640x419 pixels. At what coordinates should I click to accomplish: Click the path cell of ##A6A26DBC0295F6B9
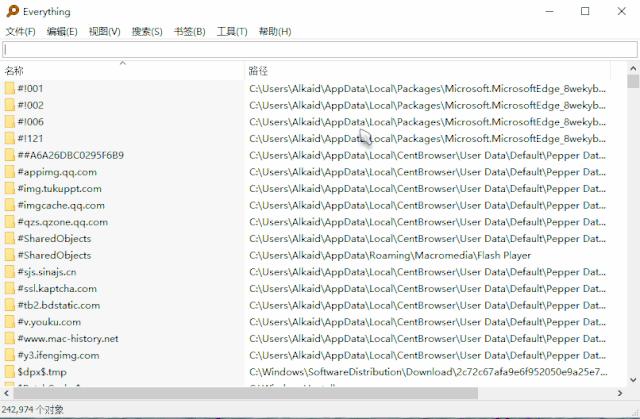pos(427,155)
